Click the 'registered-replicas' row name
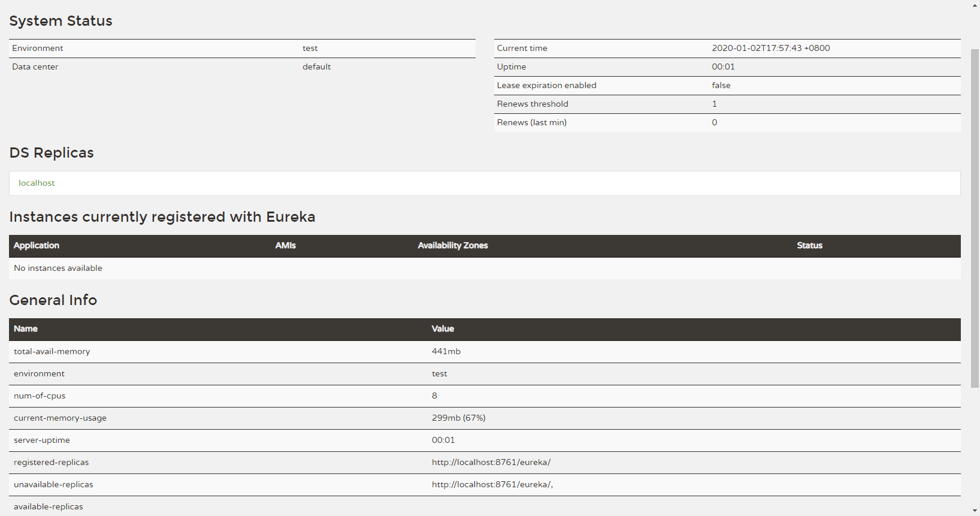Screen dimensions: 980x516 (x=52, y=462)
